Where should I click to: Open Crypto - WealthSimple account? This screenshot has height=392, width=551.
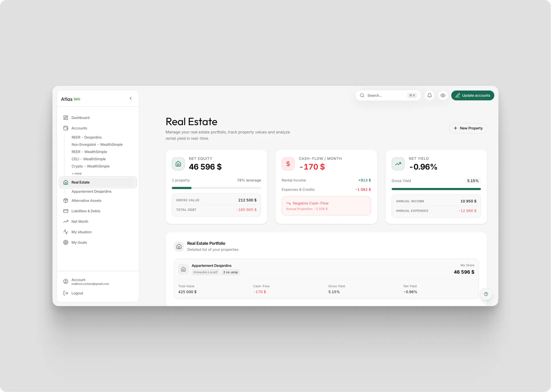tap(91, 166)
